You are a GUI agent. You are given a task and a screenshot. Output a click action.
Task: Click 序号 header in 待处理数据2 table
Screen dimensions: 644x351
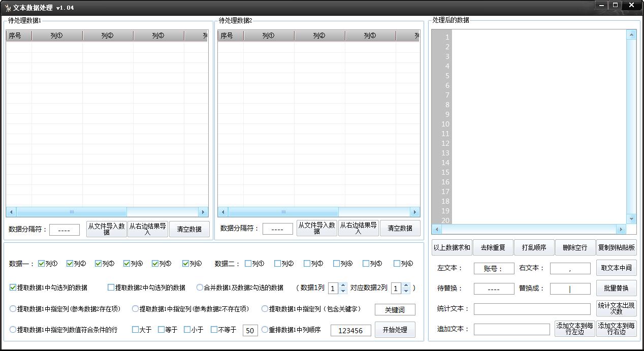pos(231,36)
